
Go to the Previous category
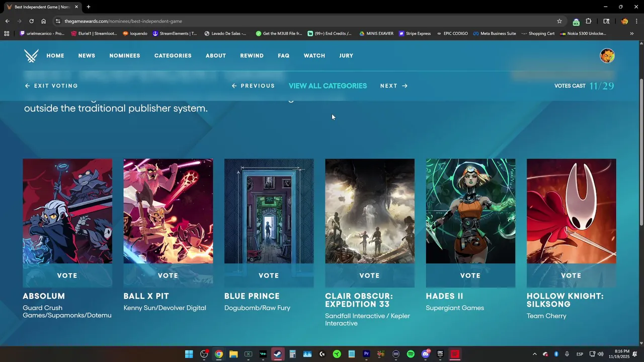pos(253,86)
